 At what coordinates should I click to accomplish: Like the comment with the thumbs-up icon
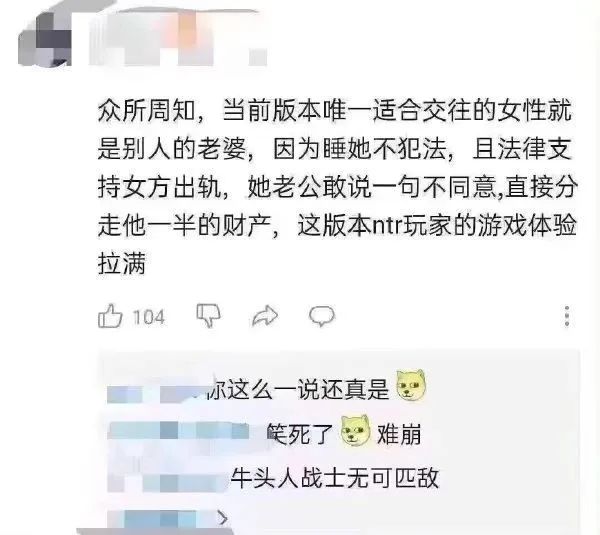click(110, 316)
